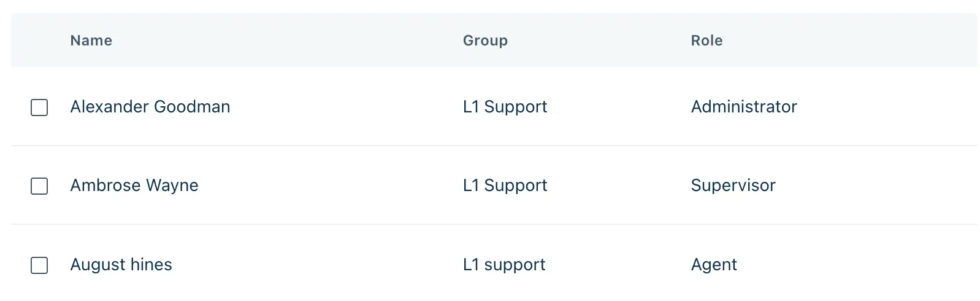
Task: Open the Ambrose Wayne name entry
Action: (x=134, y=186)
